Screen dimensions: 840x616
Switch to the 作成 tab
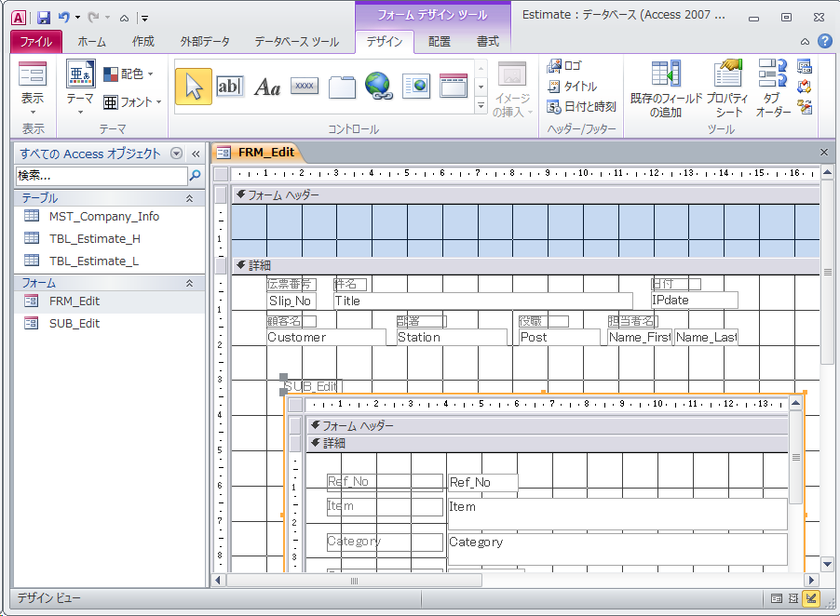pos(143,41)
